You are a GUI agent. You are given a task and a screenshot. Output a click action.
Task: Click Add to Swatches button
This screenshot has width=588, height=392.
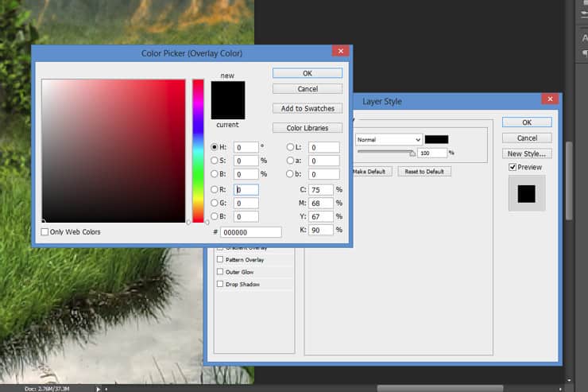[x=308, y=108]
